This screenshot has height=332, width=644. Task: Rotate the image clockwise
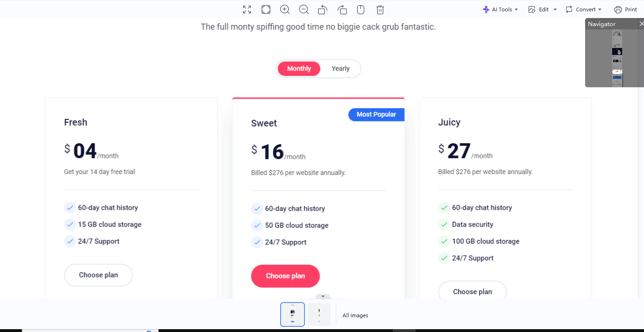[342, 9]
